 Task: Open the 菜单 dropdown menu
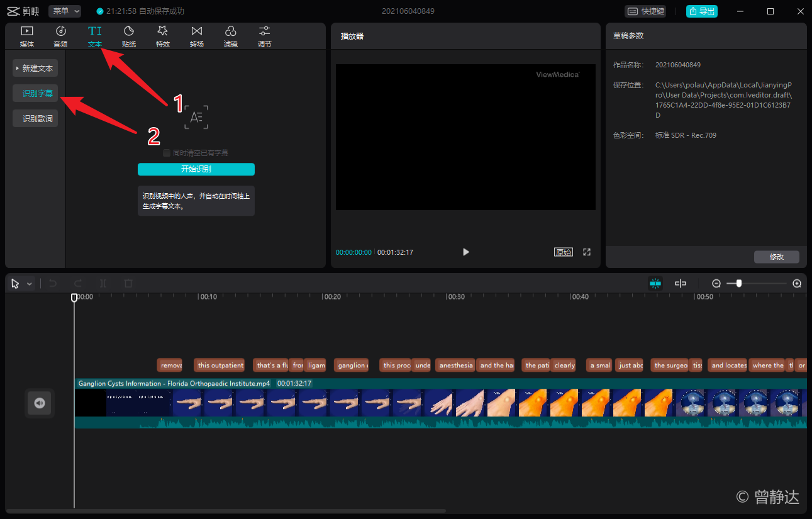65,11
